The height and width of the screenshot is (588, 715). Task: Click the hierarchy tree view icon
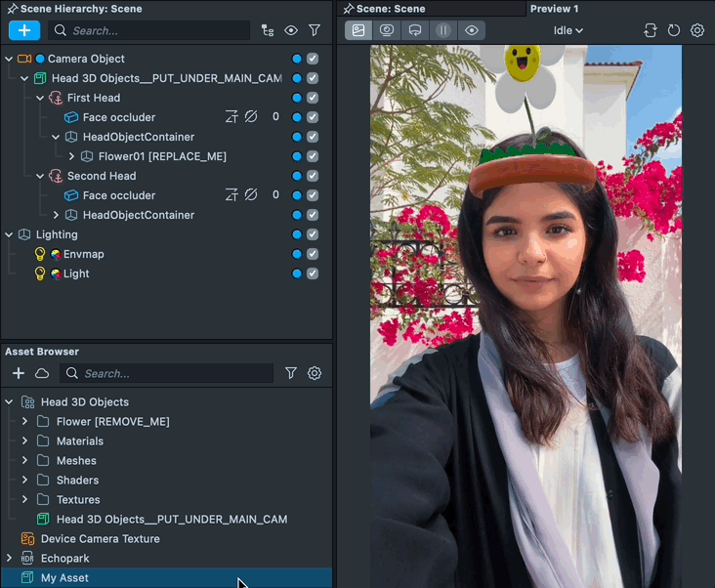(x=268, y=30)
